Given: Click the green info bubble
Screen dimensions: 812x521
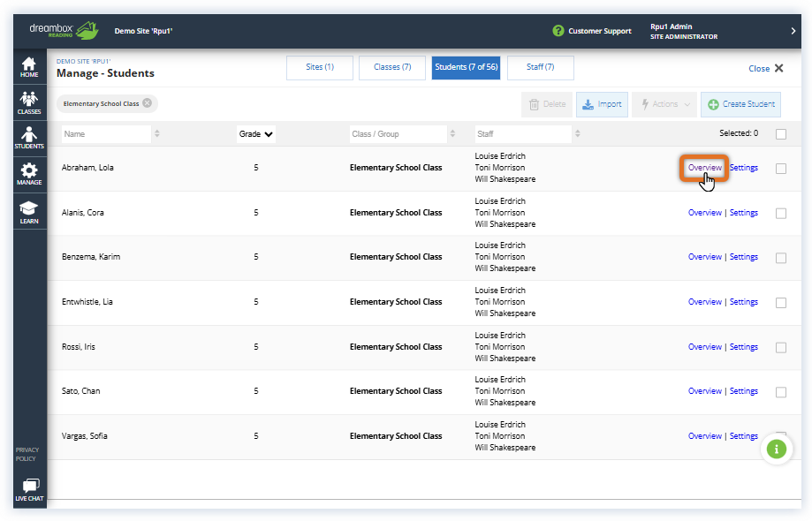Looking at the screenshot, I should click(x=776, y=449).
